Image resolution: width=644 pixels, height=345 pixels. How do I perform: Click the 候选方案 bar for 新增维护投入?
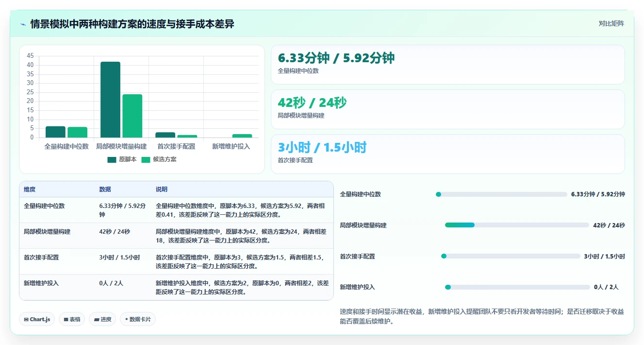coord(242,136)
